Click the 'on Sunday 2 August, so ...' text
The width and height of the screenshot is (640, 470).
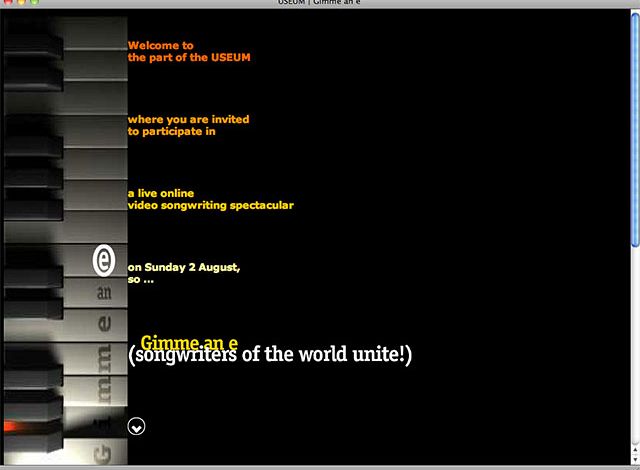point(184,273)
